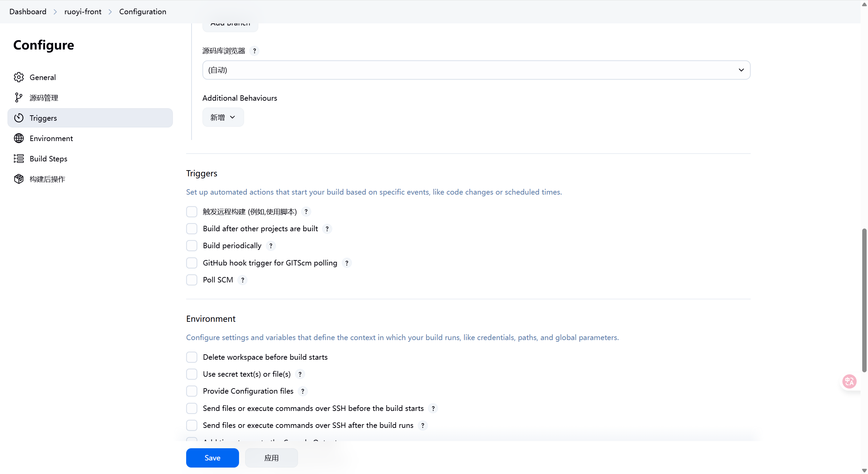Image resolution: width=868 pixels, height=474 pixels.
Task: Click the floating translate icon
Action: click(x=849, y=381)
